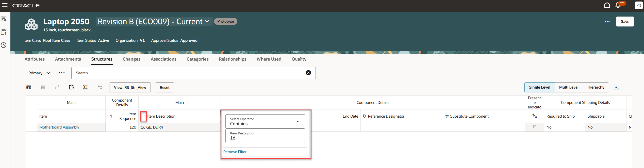Screen dimensions: 644x168
Task: Click the Item Description filter value field
Action: [x=265, y=136]
